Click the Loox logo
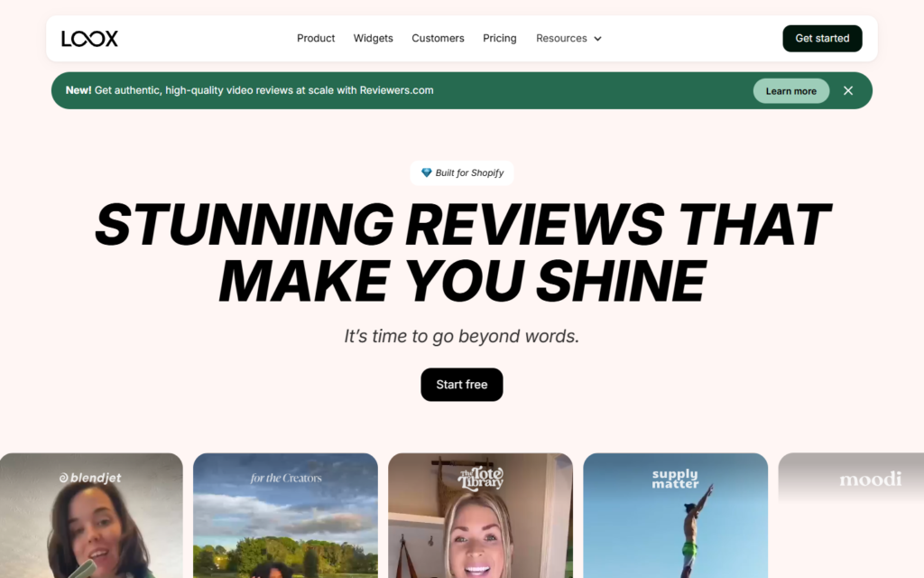Image resolution: width=924 pixels, height=578 pixels. [89, 38]
